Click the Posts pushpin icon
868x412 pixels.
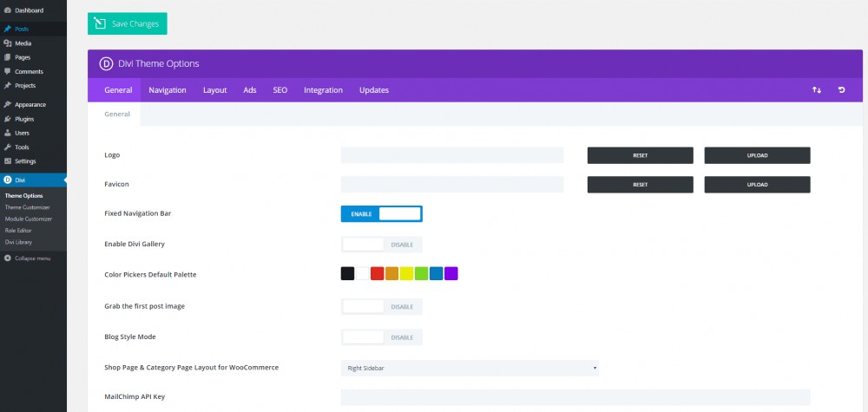[7, 29]
